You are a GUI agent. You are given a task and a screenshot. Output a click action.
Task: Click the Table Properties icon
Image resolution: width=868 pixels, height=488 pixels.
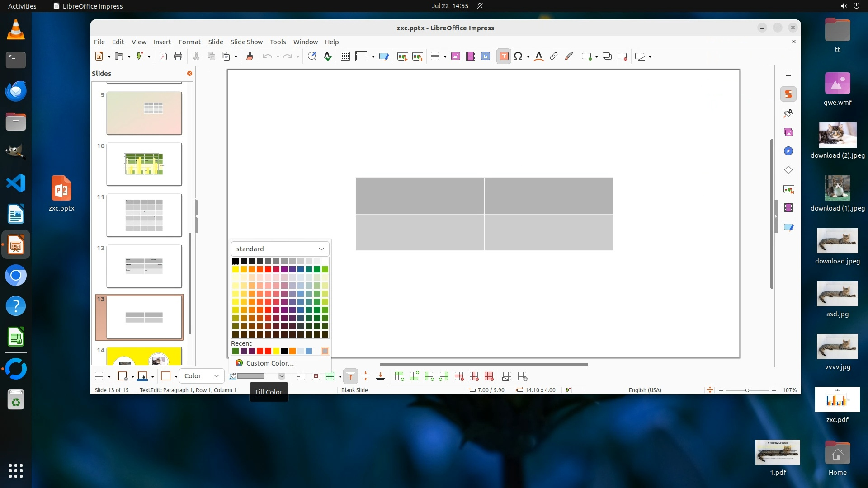pos(522,376)
